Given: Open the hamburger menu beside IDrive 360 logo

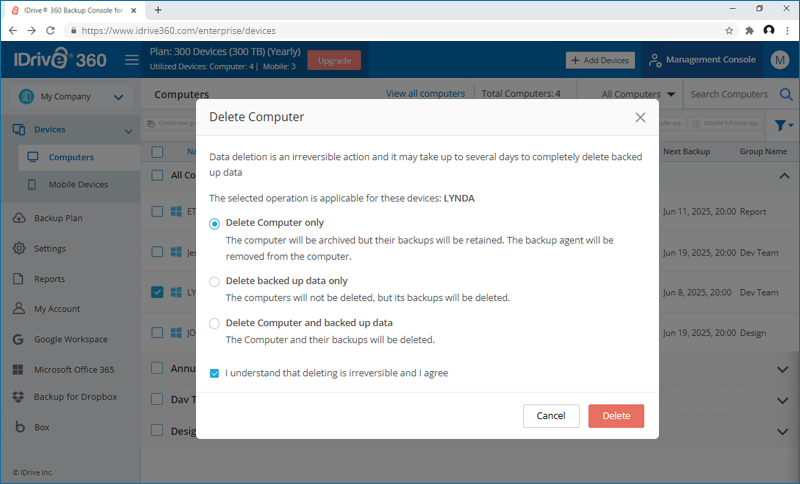Looking at the screenshot, I should click(x=132, y=60).
